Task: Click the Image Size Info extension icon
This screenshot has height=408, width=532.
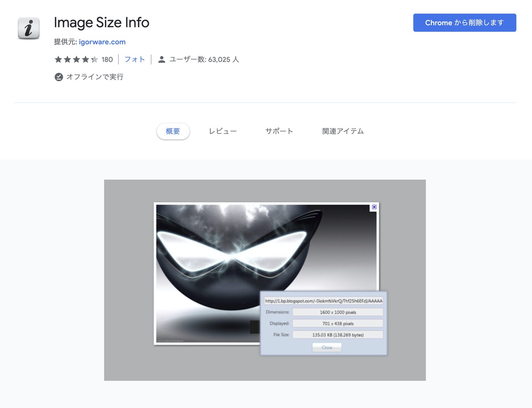Action: [28, 28]
